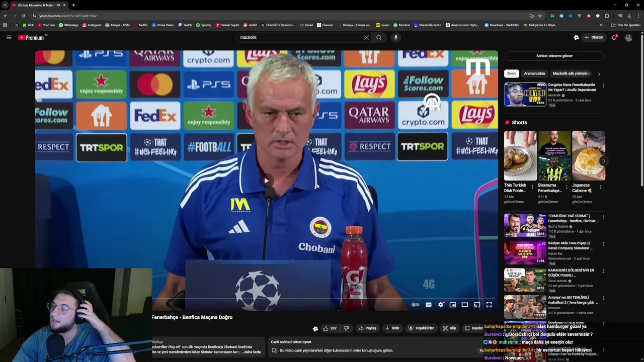Screen dimensions: 644x362
Task: Click the search magnifier button
Action: coord(379,37)
